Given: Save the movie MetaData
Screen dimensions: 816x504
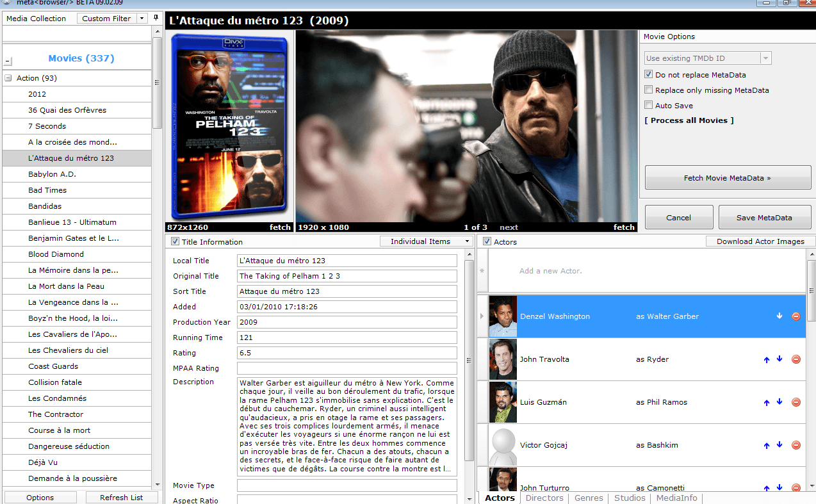Looking at the screenshot, I should click(764, 218).
